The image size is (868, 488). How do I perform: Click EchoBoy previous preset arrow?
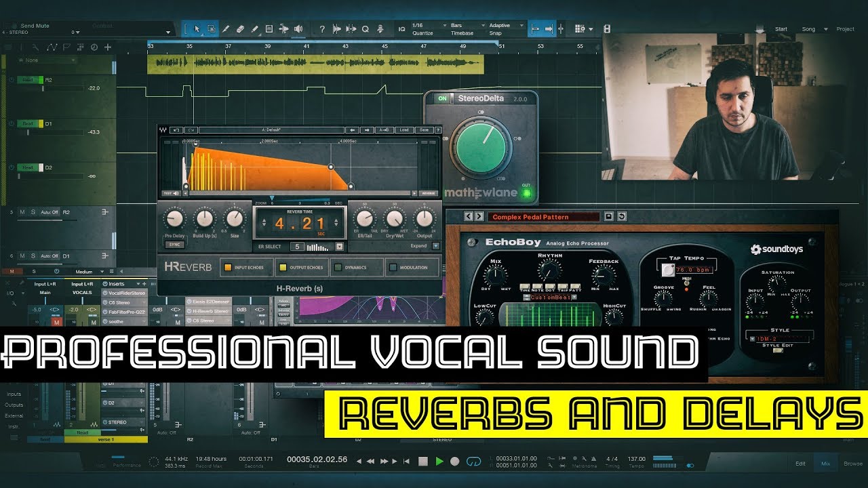click(x=468, y=217)
